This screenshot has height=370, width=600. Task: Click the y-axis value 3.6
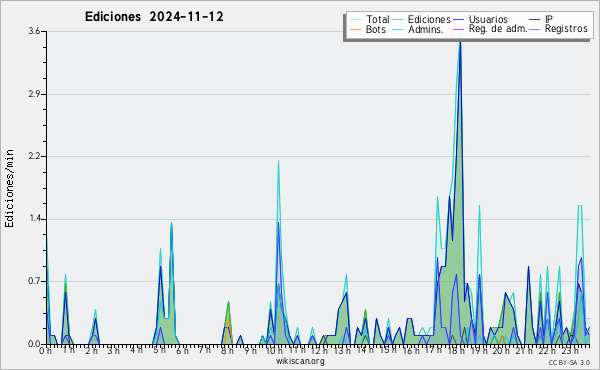tap(34, 31)
